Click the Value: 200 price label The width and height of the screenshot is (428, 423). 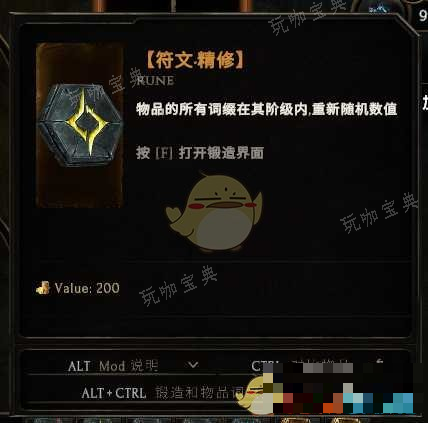pyautogui.click(x=87, y=288)
